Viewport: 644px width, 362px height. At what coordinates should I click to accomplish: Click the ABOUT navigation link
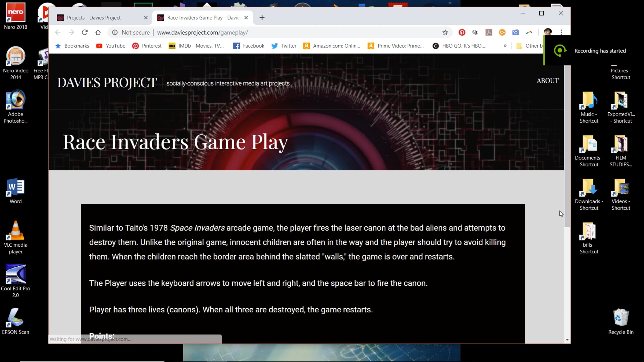click(547, 81)
